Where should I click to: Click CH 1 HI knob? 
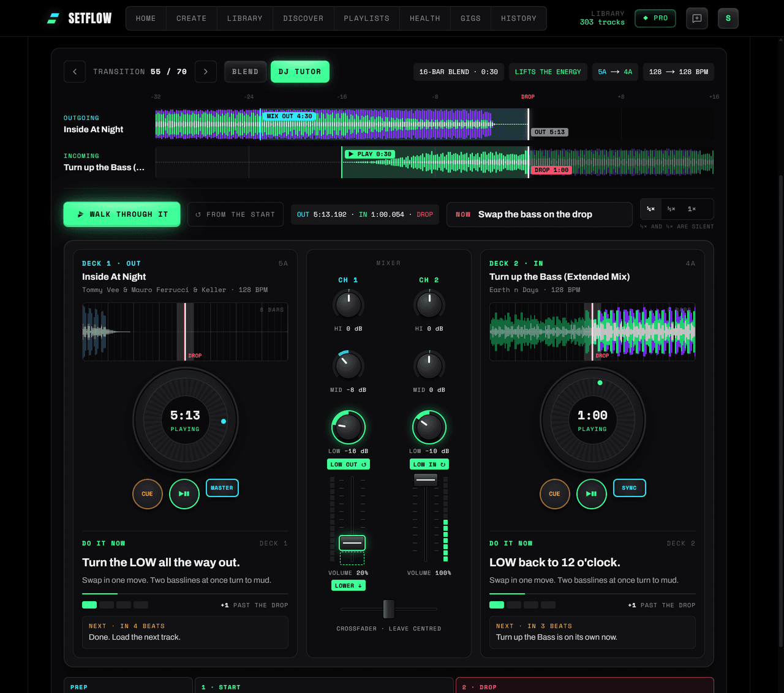[x=349, y=304]
